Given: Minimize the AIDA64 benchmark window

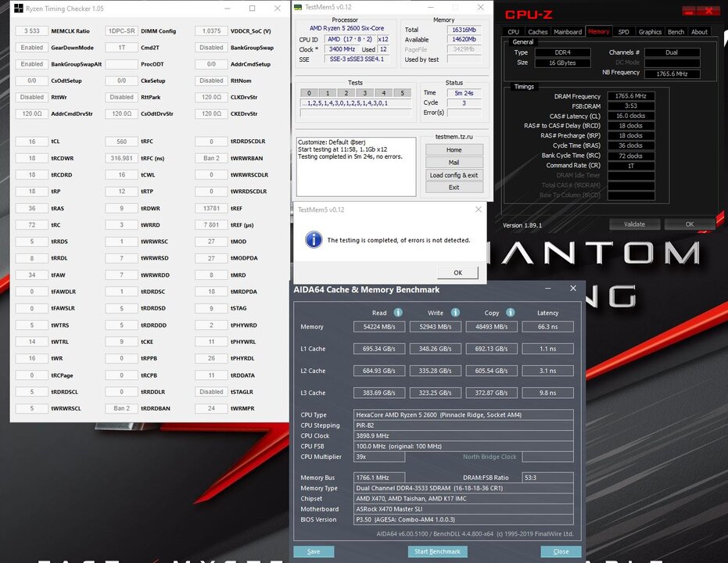Looking at the screenshot, I should click(x=548, y=289).
